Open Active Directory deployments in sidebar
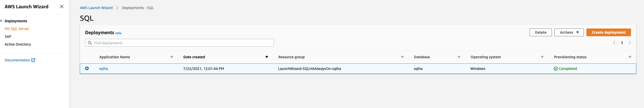 point(18,44)
